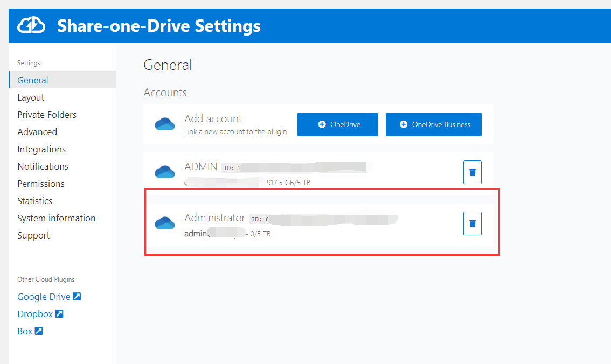Image resolution: width=611 pixels, height=364 pixels.
Task: Click the 917.5 GB/5 TB storage usage text
Action: click(289, 183)
